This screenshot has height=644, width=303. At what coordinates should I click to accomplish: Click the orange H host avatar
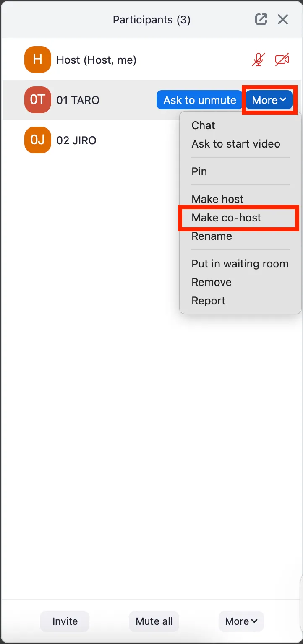coord(37,60)
